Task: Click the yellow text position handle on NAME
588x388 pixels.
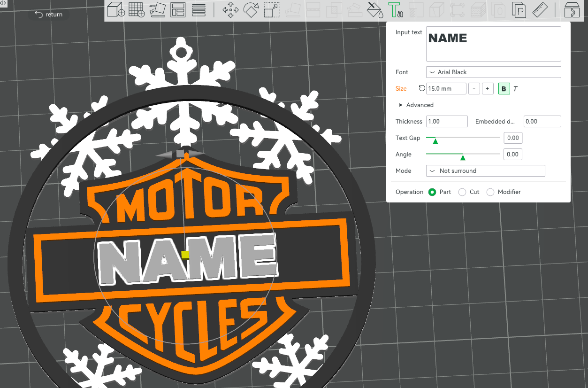Action: (185, 255)
